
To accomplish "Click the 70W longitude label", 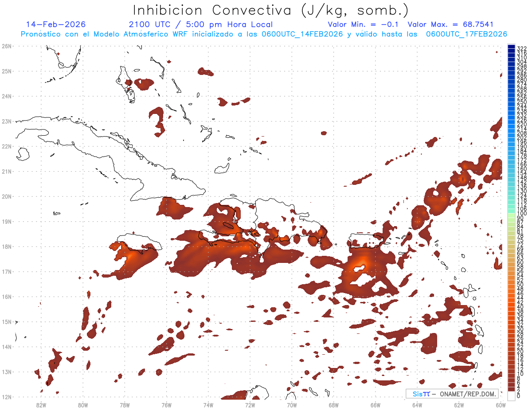I will (292, 405).
